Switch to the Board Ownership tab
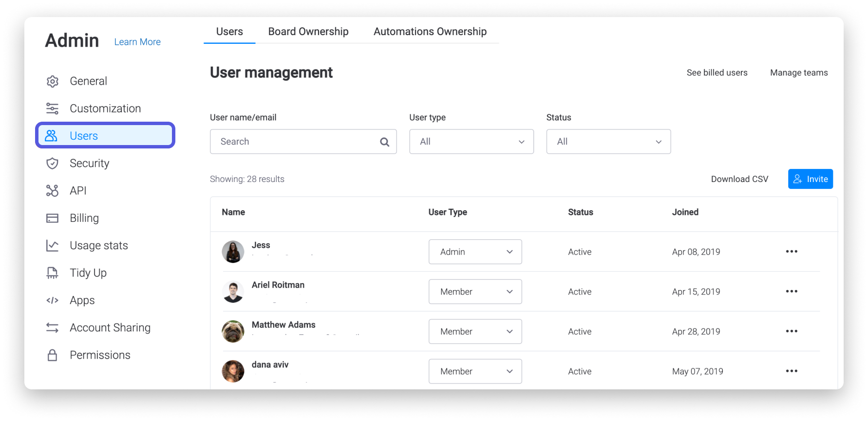The image size is (868, 421). [308, 32]
